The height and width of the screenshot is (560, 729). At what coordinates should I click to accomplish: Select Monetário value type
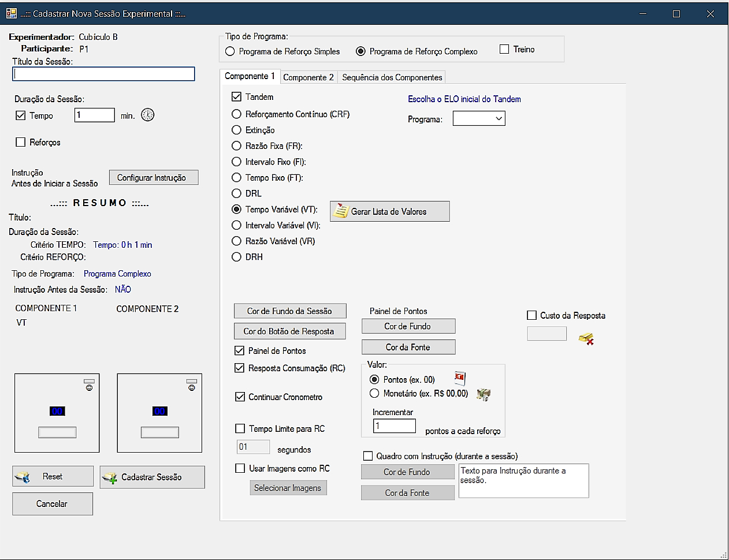click(x=374, y=393)
